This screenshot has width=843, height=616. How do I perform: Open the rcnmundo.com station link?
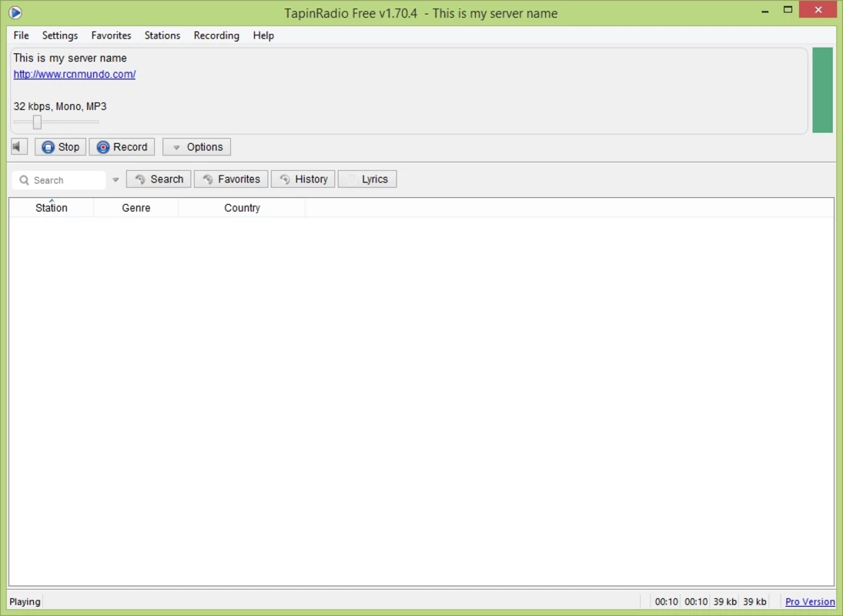75,75
